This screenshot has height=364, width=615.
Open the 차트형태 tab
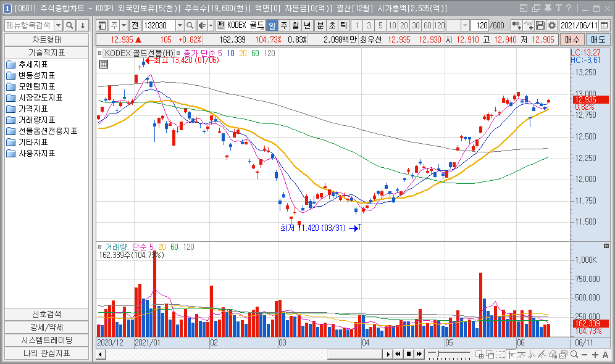coord(47,40)
